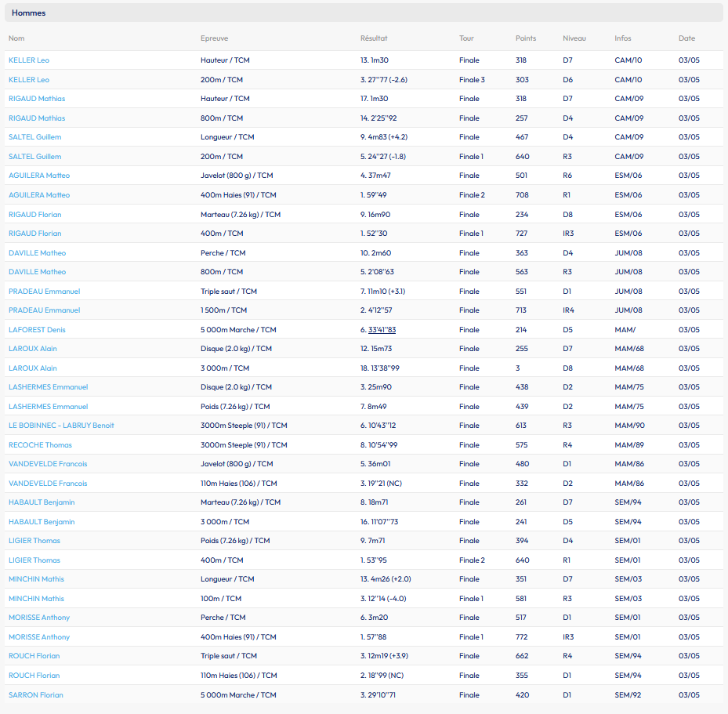Open AGUILERA Matteo link in Javelot row
Viewport: 728px width, 714px height.
(x=39, y=176)
